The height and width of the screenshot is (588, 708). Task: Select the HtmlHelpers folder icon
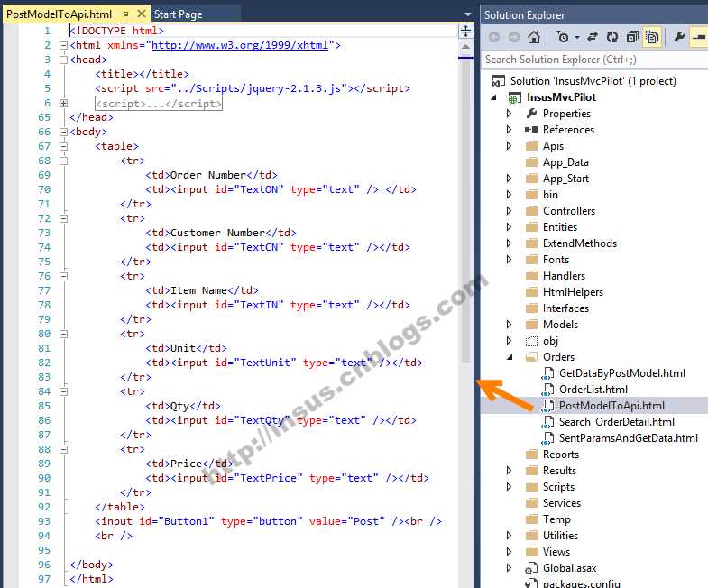532,292
